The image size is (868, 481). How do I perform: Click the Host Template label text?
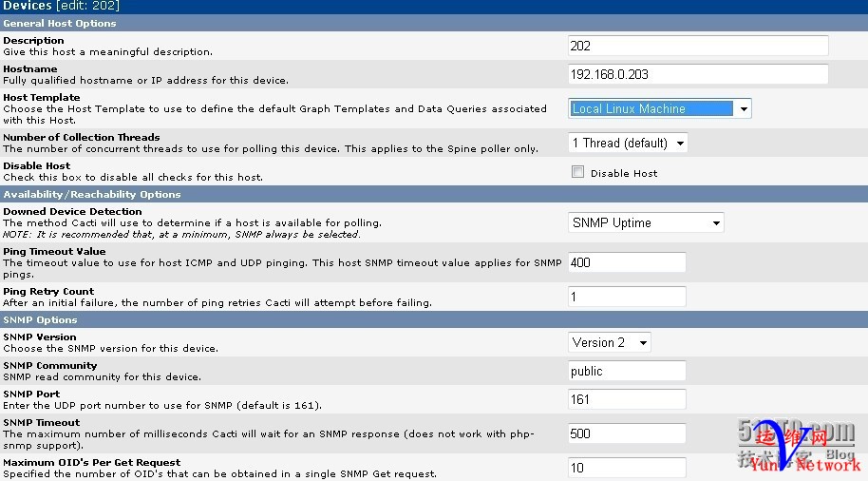click(x=42, y=97)
